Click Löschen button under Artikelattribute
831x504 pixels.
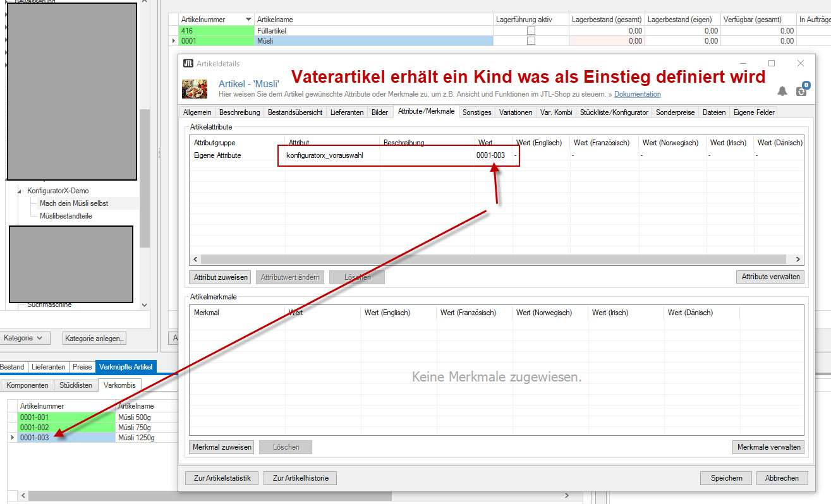pyautogui.click(x=357, y=277)
